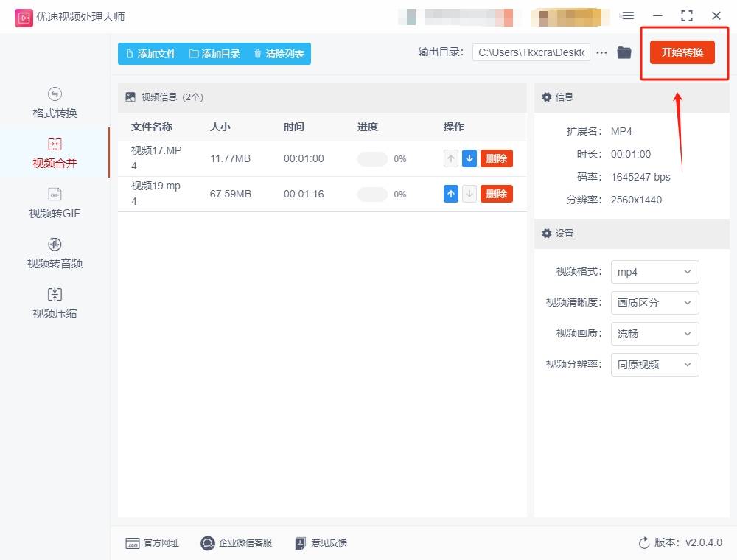The image size is (737, 560).
Task: Expand the 视频清晰度 clarity dropdown
Action: point(654,303)
